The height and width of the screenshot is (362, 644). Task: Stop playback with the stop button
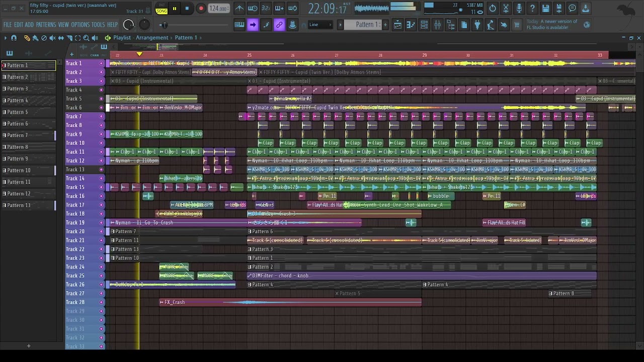tap(187, 9)
